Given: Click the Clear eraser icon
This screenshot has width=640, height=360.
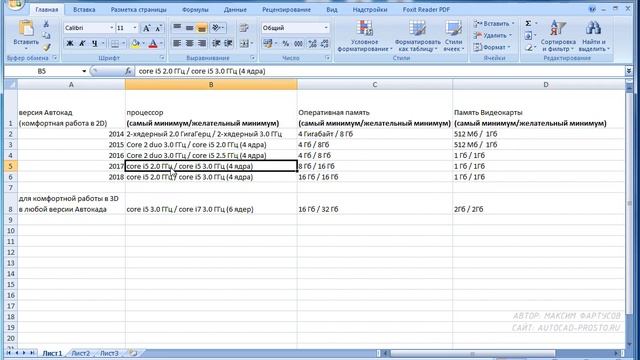Looking at the screenshot, I should [x=528, y=47].
